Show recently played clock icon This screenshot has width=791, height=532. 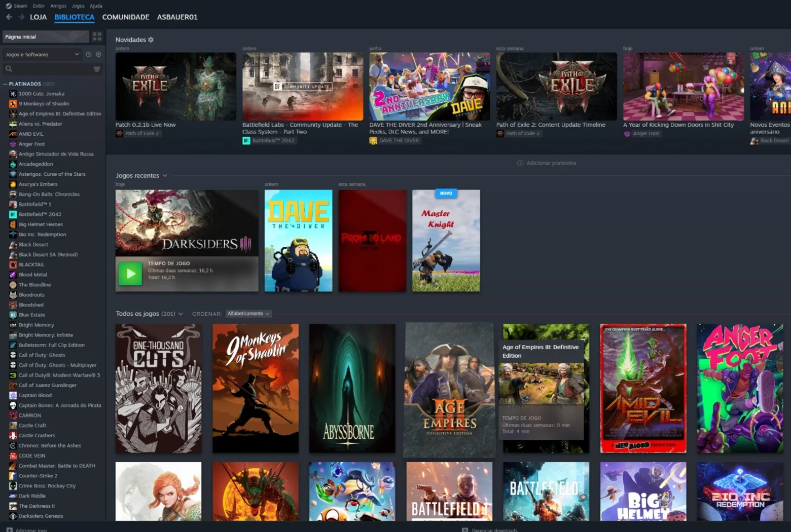tap(89, 54)
